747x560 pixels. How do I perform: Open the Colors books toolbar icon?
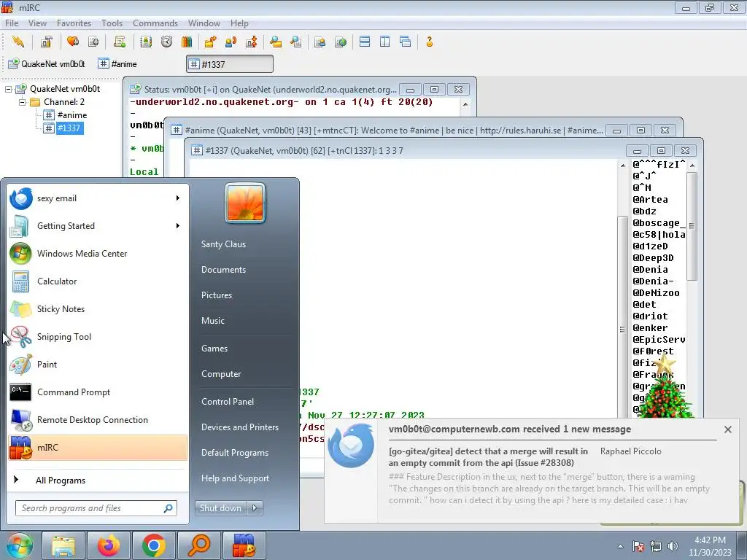coord(187,42)
